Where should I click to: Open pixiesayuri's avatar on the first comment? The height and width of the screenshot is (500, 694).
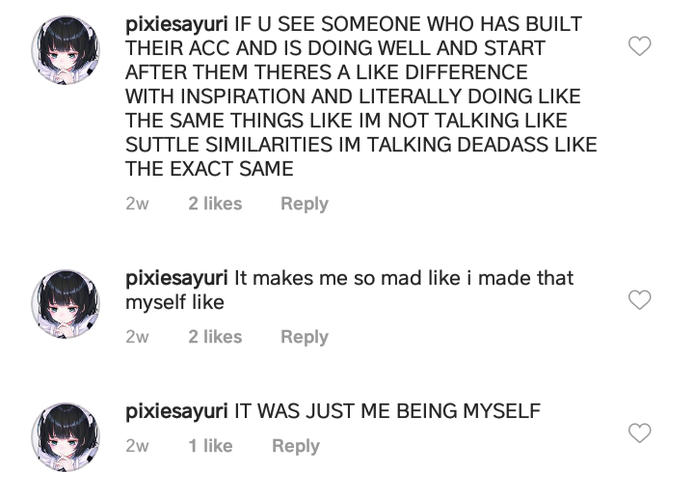click(66, 50)
